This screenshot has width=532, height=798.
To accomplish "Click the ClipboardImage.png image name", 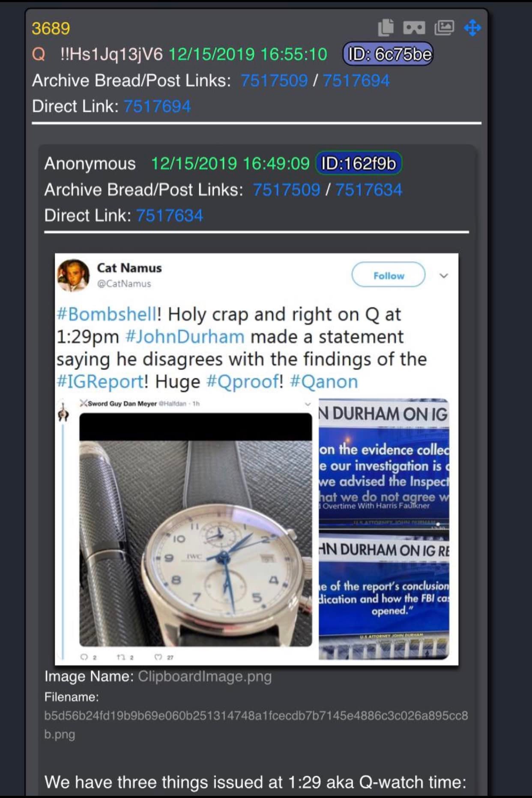I will pos(205,676).
